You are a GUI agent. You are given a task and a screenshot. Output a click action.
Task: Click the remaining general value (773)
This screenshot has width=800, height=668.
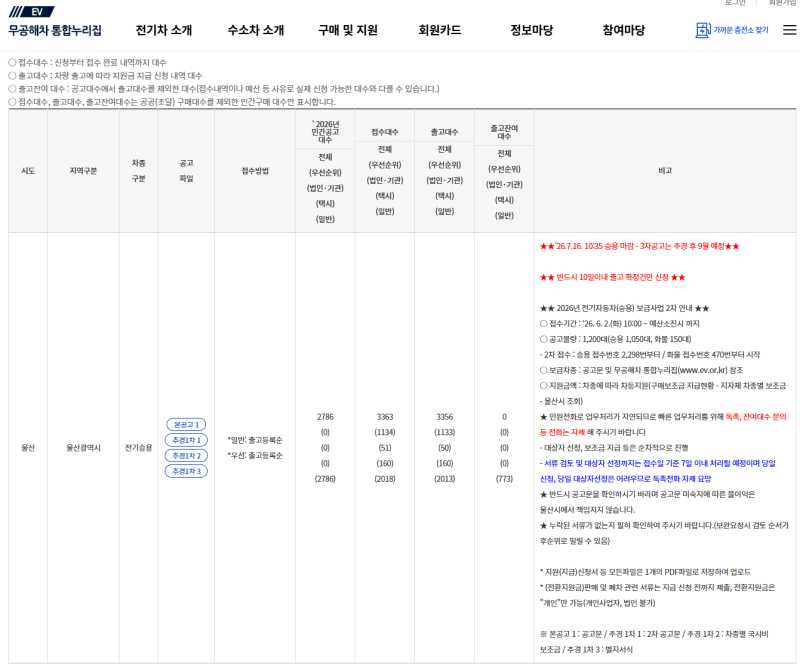(504, 479)
